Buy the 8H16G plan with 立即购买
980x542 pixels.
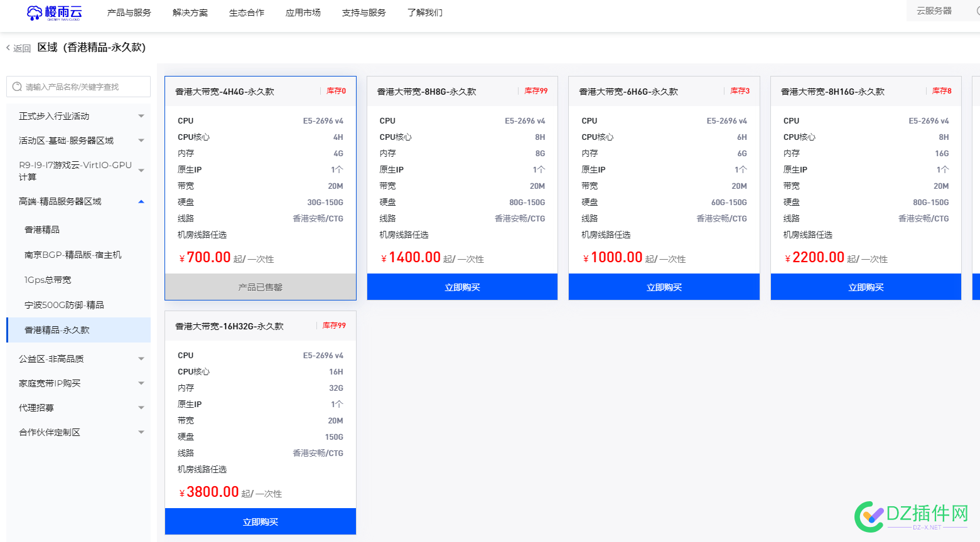pos(866,287)
